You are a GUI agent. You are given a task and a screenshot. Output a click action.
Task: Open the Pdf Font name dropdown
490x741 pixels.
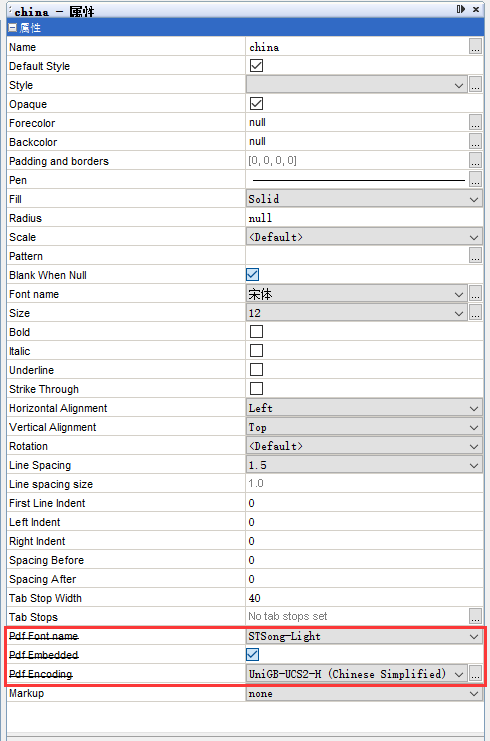tap(364, 636)
